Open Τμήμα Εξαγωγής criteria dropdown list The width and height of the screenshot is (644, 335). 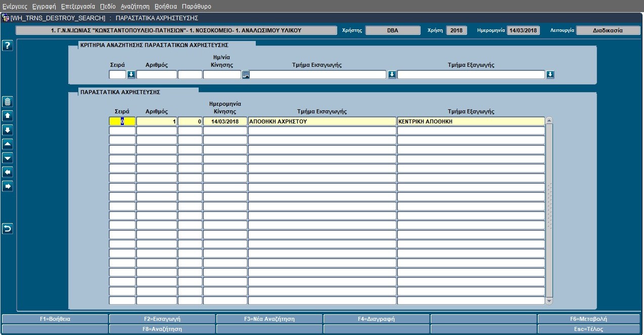pos(550,75)
